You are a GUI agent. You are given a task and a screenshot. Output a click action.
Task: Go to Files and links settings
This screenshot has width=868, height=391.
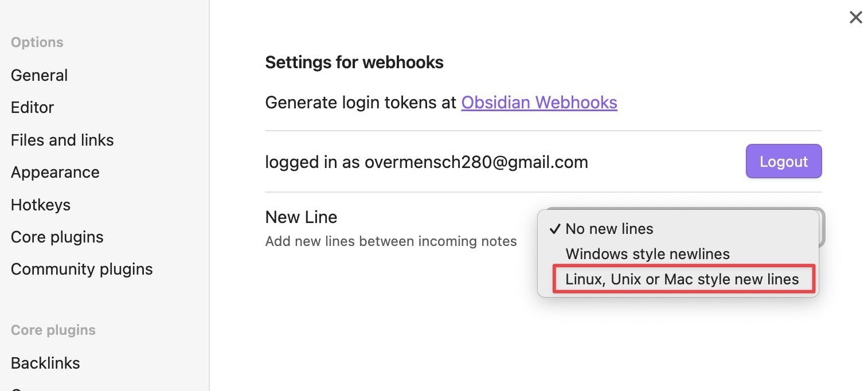pos(62,140)
